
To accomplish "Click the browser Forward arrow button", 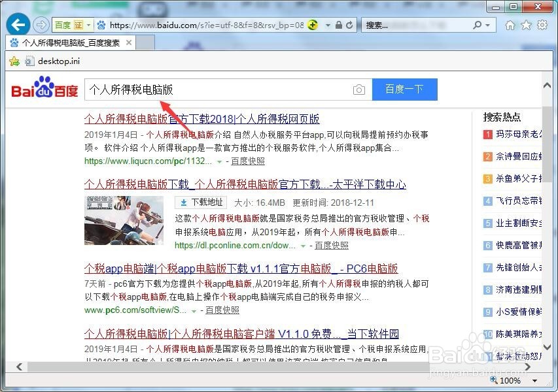I will click(41, 25).
